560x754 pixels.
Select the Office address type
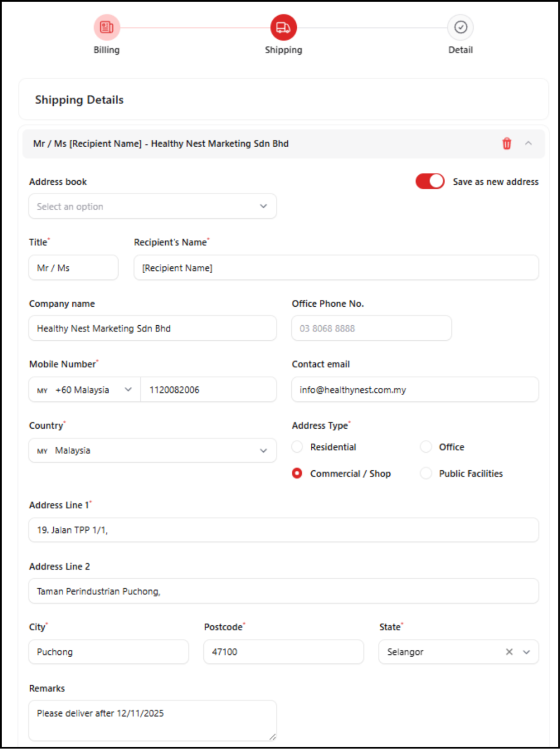426,447
